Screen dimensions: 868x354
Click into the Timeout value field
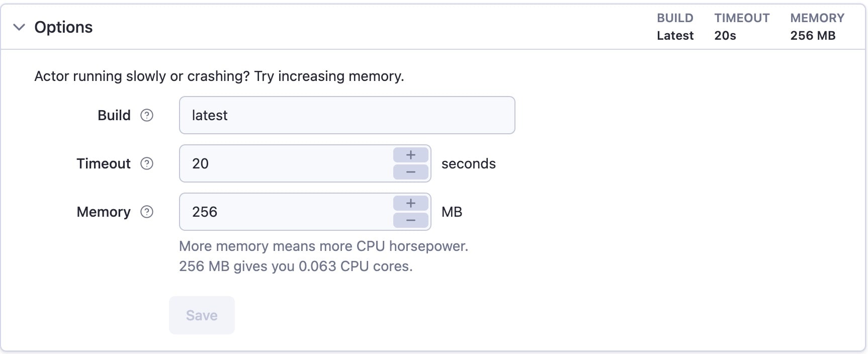(287, 164)
